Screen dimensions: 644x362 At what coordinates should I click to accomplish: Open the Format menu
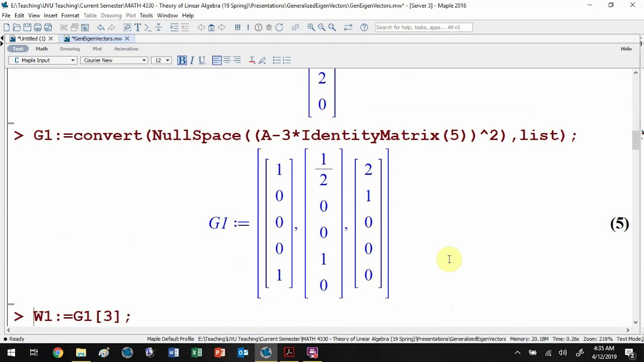70,16
